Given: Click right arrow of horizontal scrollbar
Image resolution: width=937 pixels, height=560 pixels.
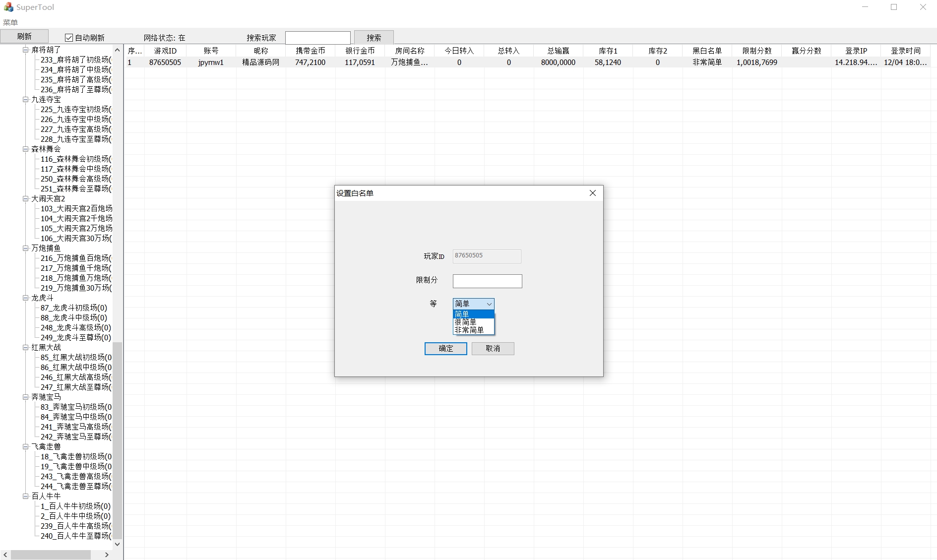Looking at the screenshot, I should pyautogui.click(x=107, y=555).
